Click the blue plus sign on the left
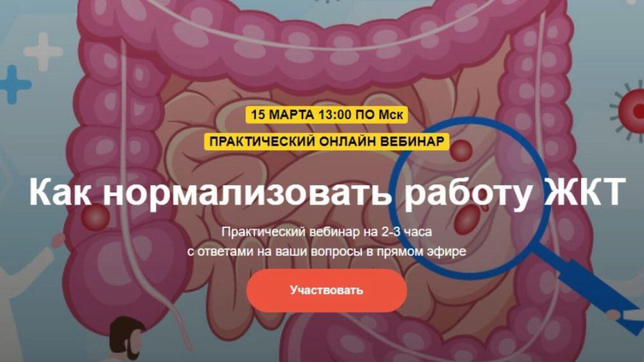Screen dimensions: 644x362 [15, 84]
